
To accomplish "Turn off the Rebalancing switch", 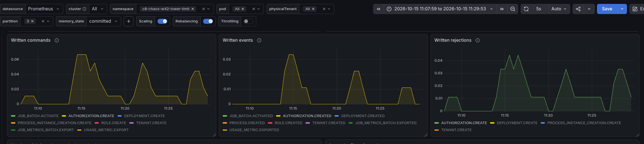I will click(208, 21).
